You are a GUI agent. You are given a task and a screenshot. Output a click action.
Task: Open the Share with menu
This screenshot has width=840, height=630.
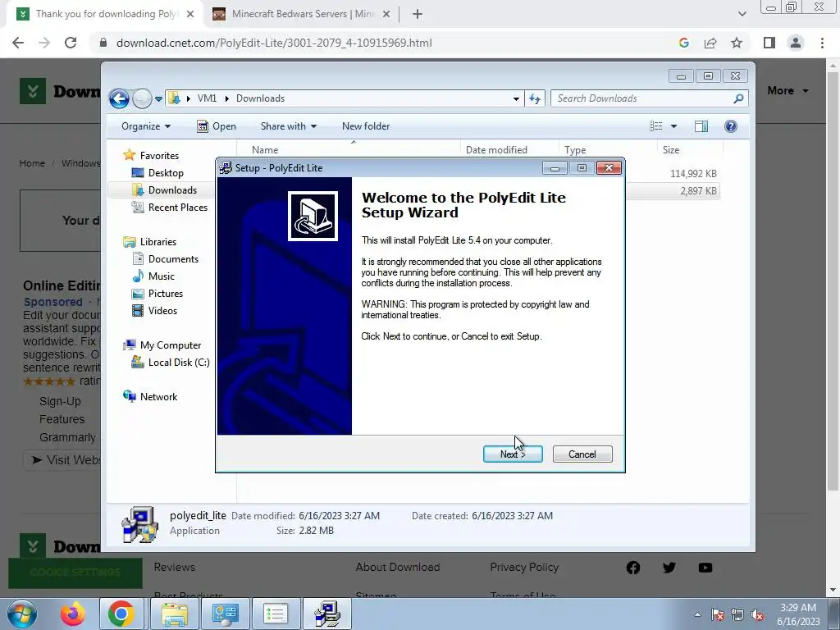(x=288, y=126)
